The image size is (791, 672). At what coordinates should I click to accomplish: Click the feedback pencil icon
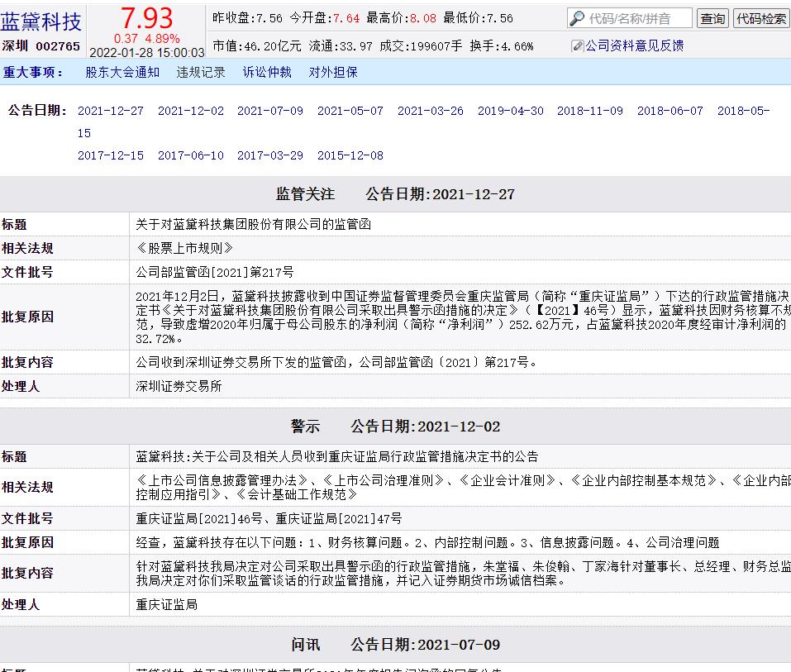(x=577, y=46)
